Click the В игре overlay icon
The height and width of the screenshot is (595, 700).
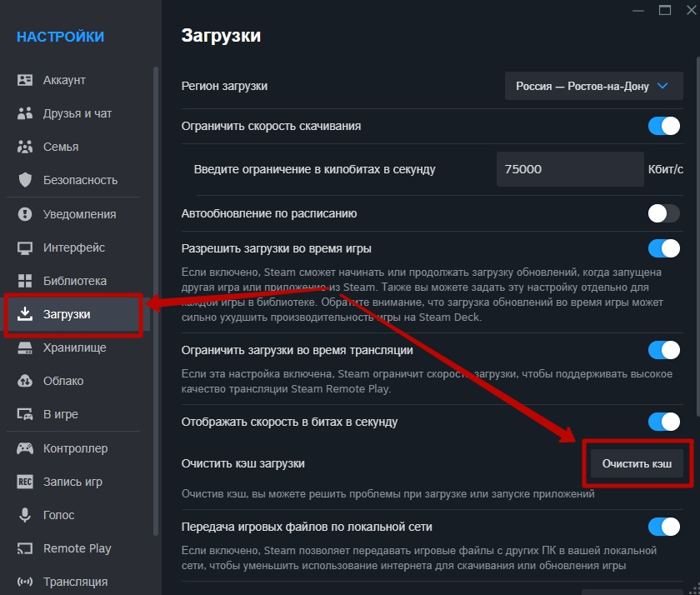click(24, 414)
